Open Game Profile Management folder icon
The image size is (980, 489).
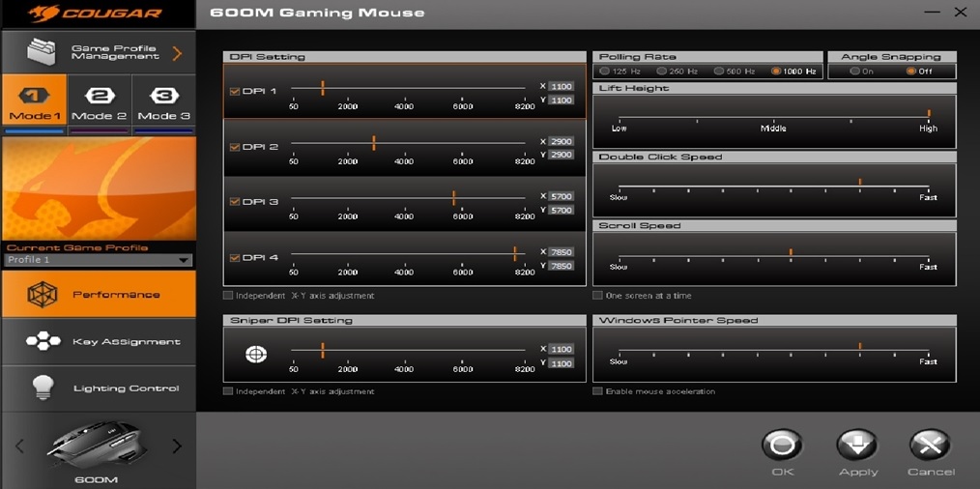(42, 52)
